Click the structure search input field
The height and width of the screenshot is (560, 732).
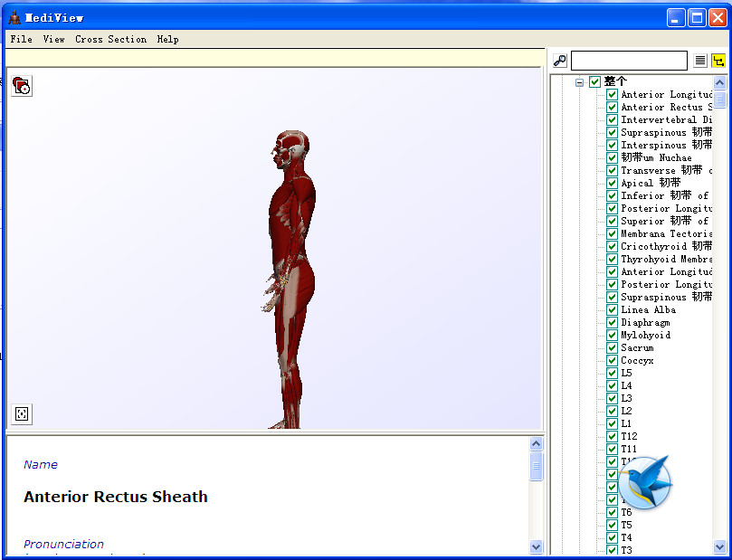click(x=629, y=61)
